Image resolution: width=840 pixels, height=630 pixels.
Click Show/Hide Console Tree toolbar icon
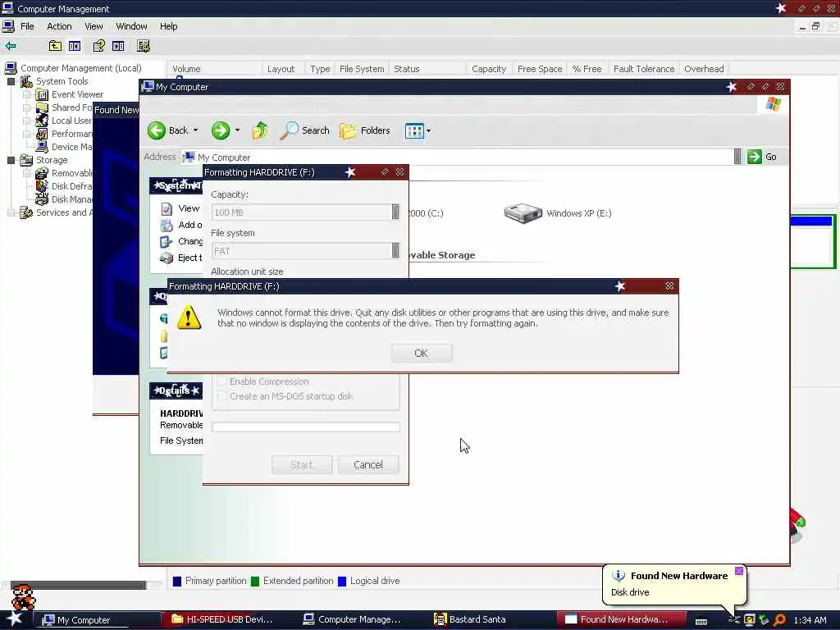[x=75, y=46]
